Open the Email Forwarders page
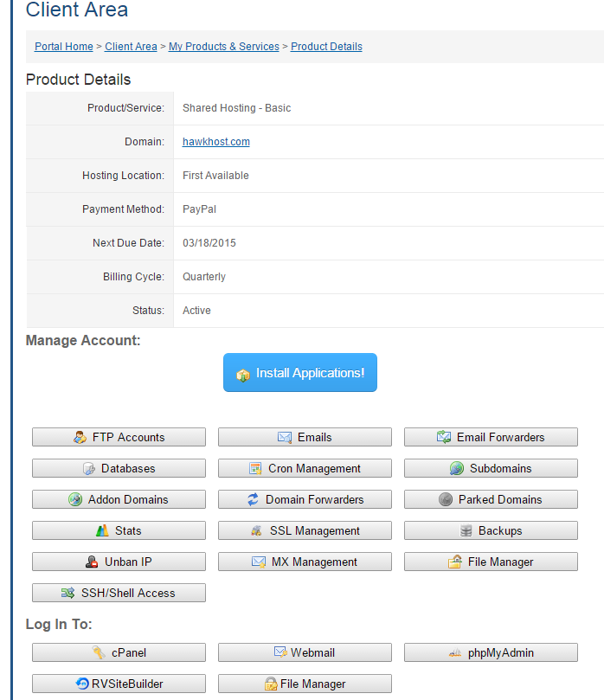This screenshot has width=604, height=700. (x=491, y=437)
